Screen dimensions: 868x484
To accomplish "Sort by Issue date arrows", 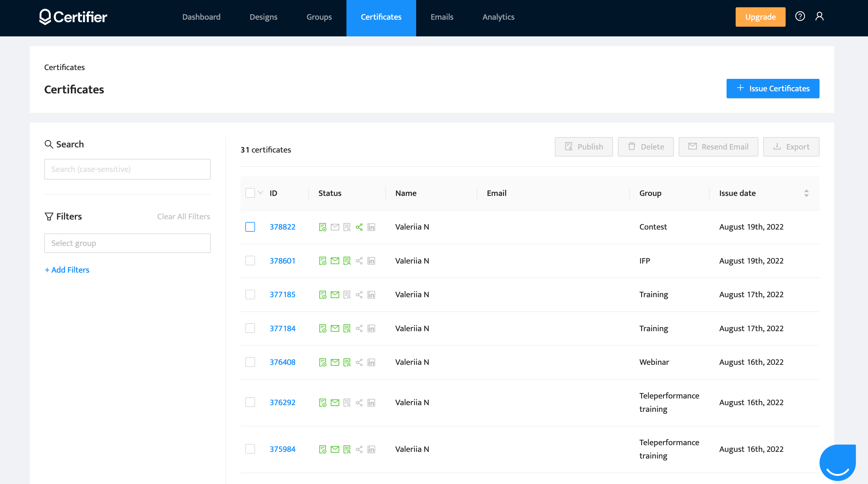I will click(x=806, y=193).
